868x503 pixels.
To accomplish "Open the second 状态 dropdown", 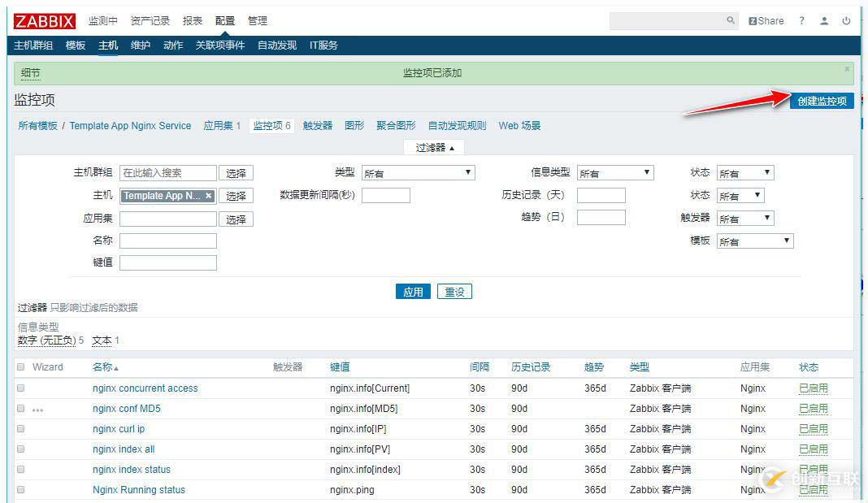I will point(740,195).
